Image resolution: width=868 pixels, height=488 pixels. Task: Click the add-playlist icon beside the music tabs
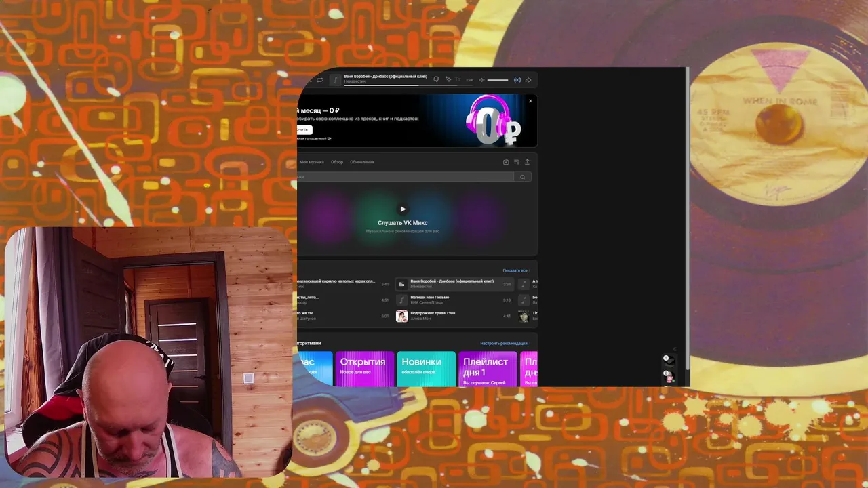[x=516, y=162]
